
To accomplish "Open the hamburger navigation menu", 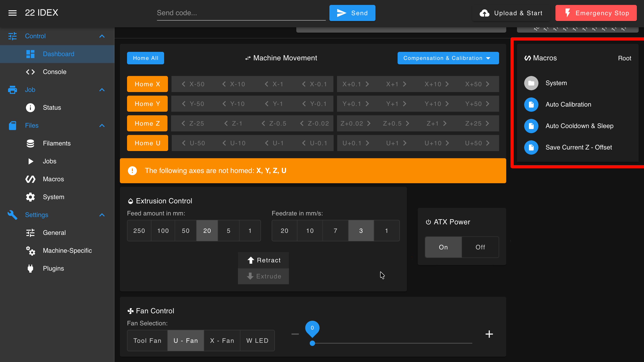I will click(x=13, y=13).
